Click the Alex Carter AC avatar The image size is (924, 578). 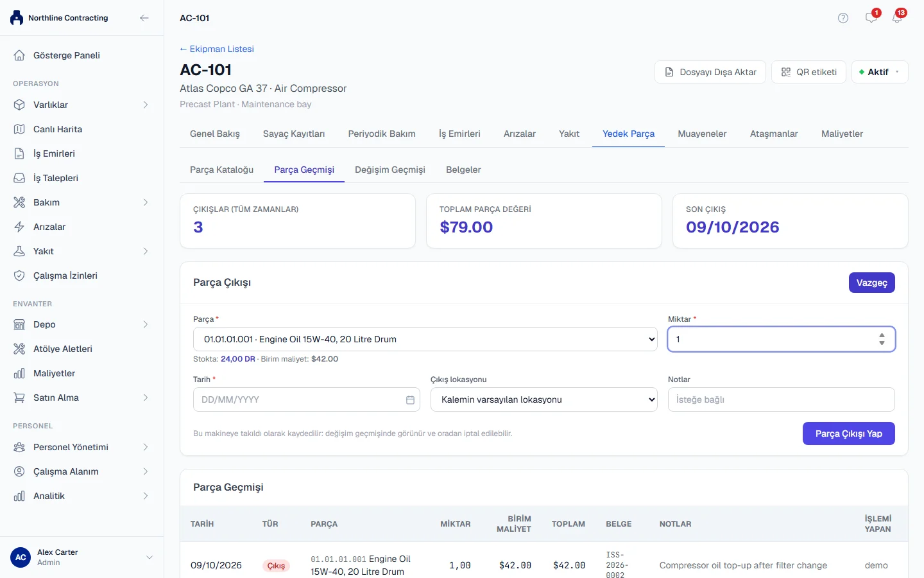coord(21,557)
